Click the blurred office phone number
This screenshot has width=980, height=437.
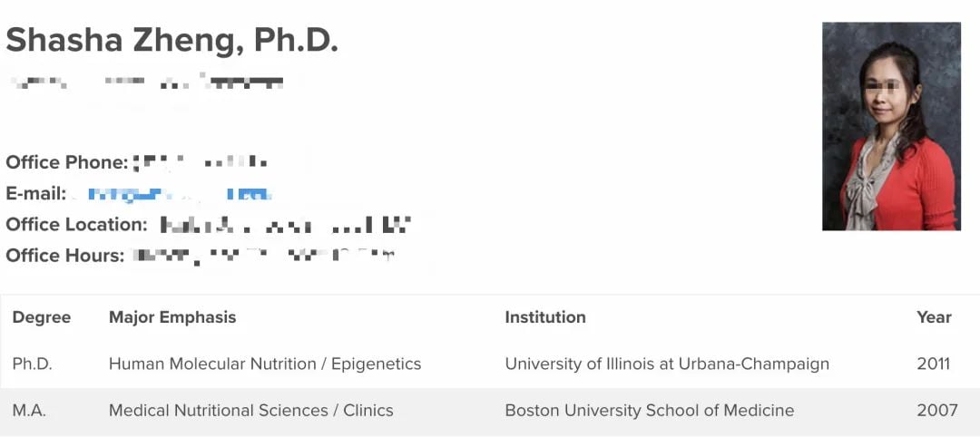tap(200, 162)
